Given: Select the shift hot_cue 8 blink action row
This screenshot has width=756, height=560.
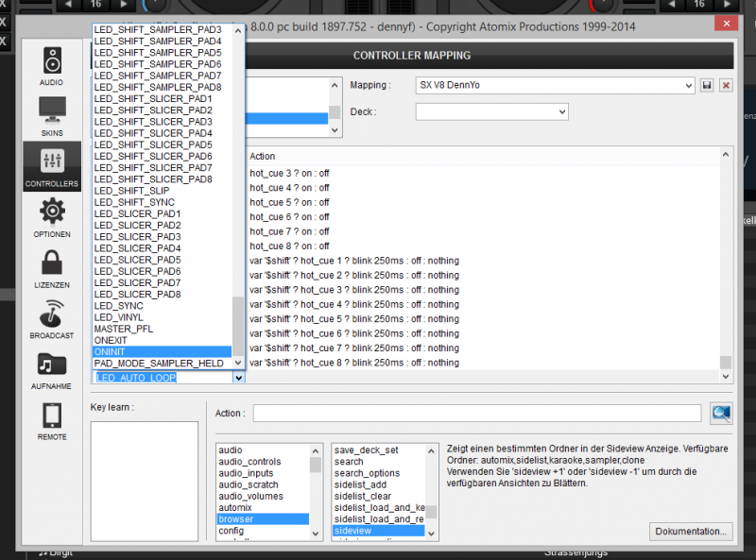Looking at the screenshot, I should [x=482, y=363].
